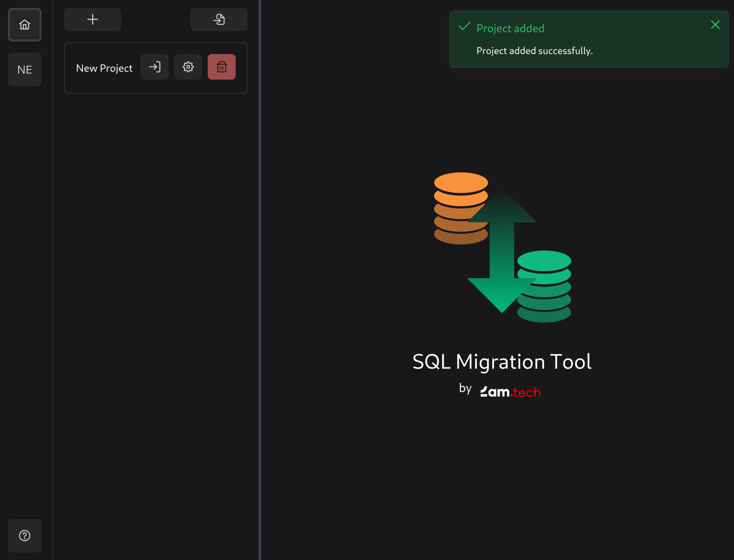This screenshot has width=734, height=560.
Task: Open settings for New Project
Action: 188,67
